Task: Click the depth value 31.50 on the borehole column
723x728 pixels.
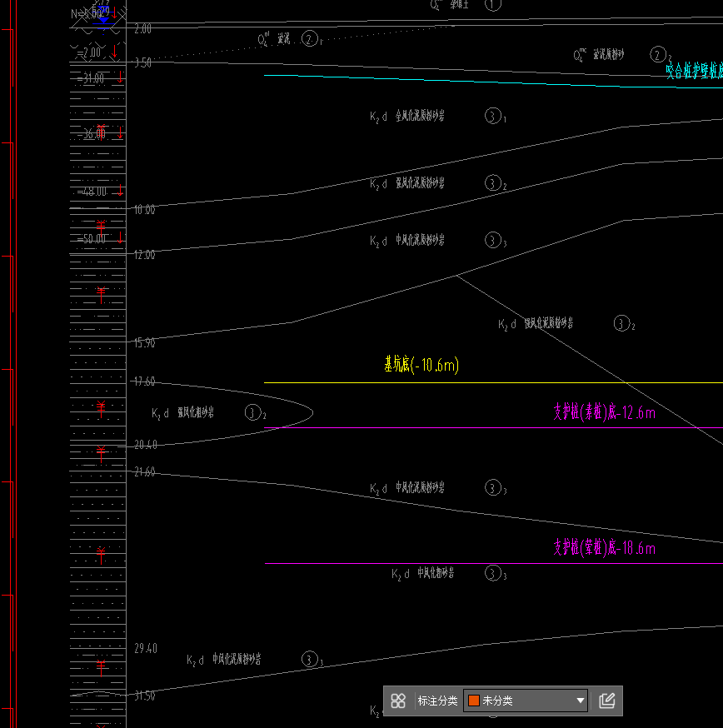Action: (144, 696)
